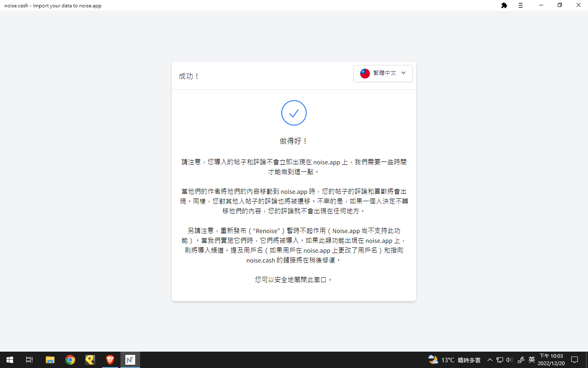588x368 pixels.
Task: Click the pen input tray icon
Action: coord(521,360)
